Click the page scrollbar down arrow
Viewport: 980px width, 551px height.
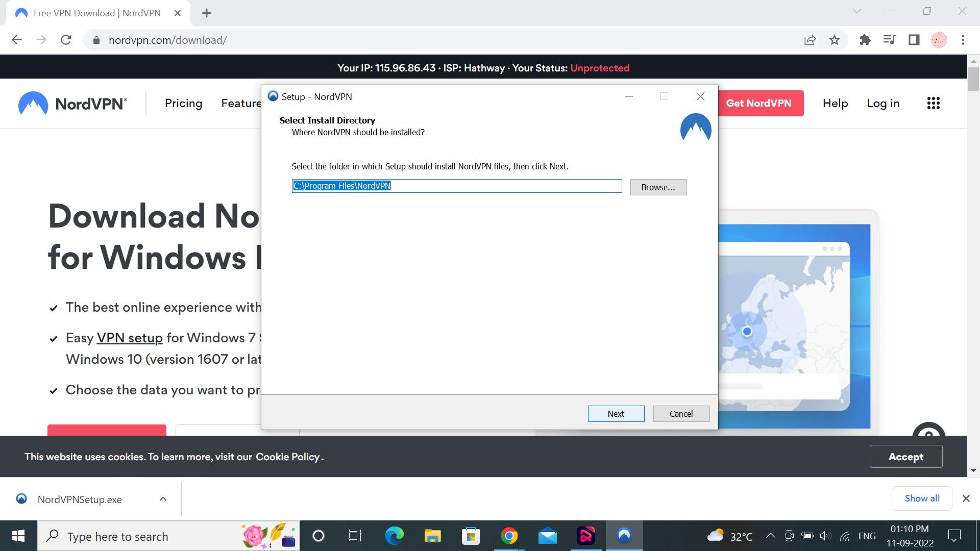(x=973, y=470)
